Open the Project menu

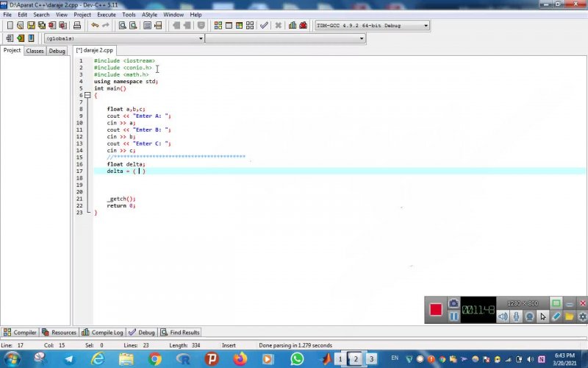pos(82,15)
